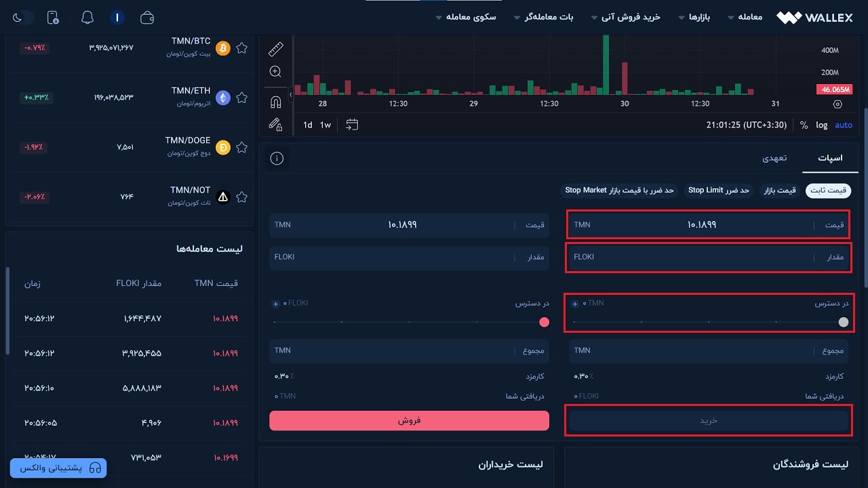Expand the معامله menu
This screenshot has width=868, height=488.
[x=745, y=17]
